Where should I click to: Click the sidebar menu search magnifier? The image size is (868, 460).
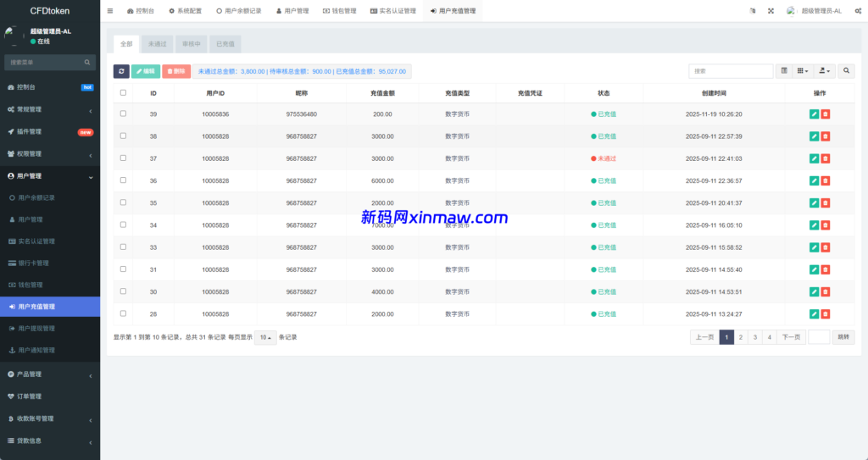[x=87, y=63]
